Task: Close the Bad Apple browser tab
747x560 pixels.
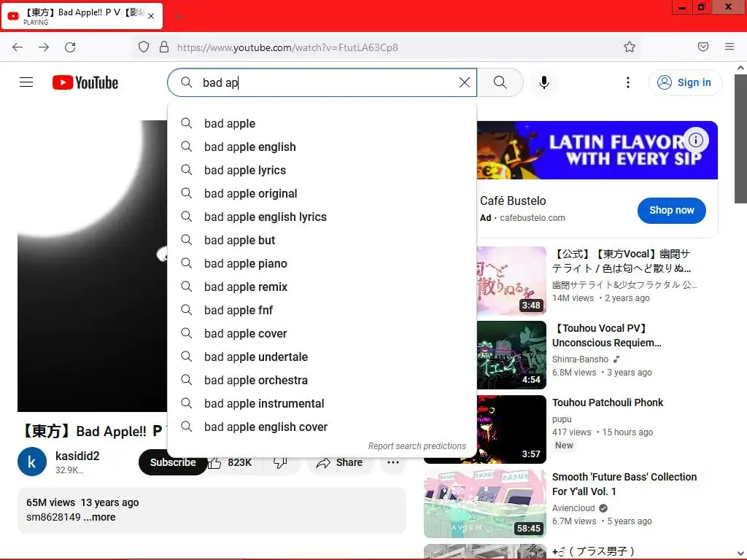Action: [151, 16]
